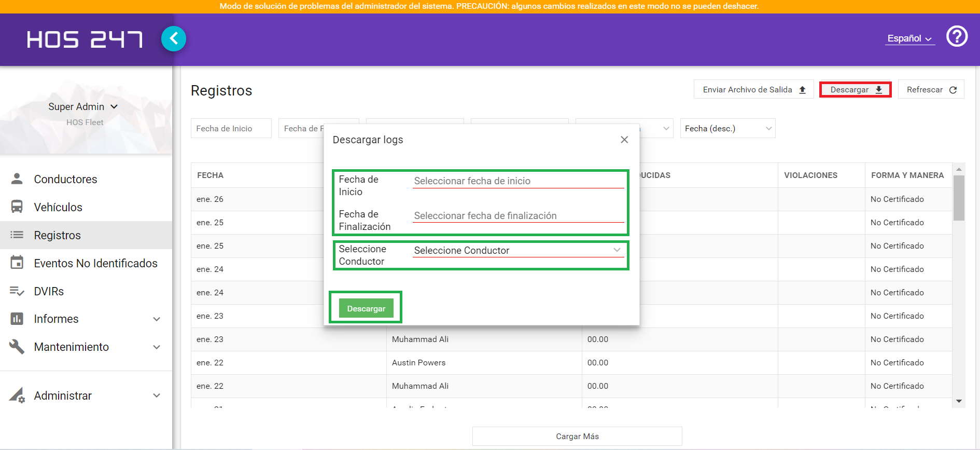980x450 pixels.
Task: Open the Español language dropdown
Action: pos(910,38)
